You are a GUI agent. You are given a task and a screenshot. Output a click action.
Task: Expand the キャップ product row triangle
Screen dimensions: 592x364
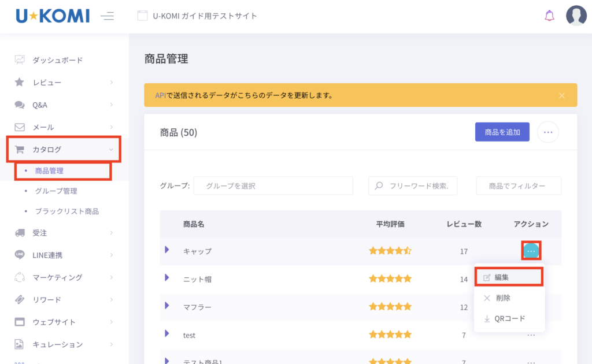coord(167,250)
